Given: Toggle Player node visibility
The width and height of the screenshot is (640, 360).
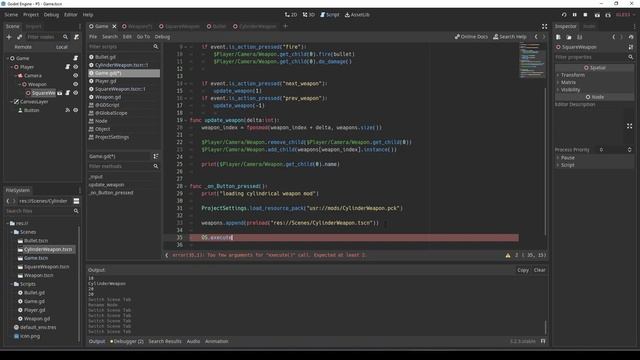Looking at the screenshot, I should point(76,67).
